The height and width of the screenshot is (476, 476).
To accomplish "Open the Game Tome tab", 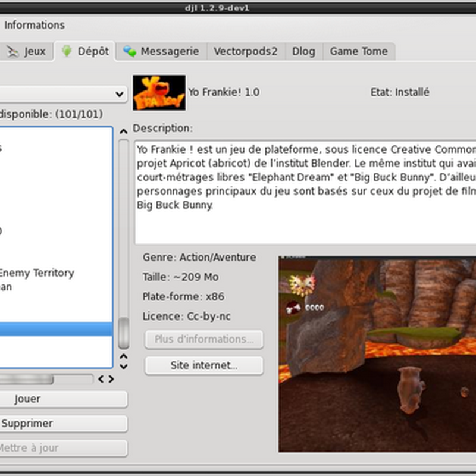I will click(x=359, y=51).
